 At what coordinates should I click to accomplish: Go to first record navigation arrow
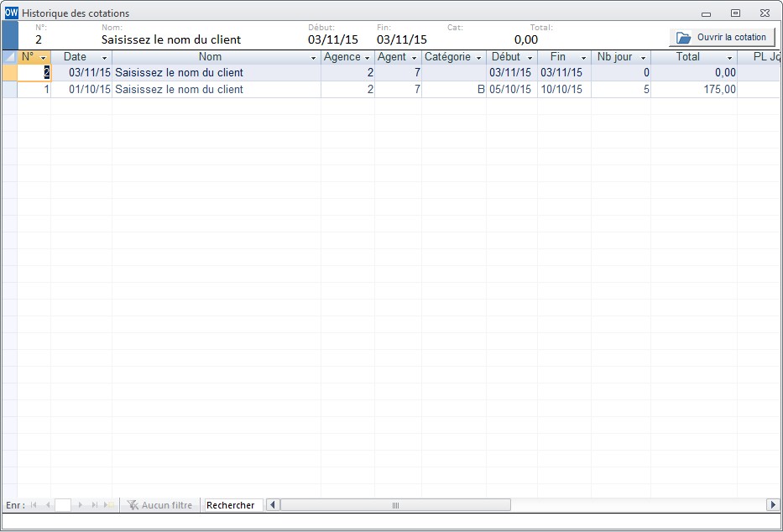(x=34, y=505)
